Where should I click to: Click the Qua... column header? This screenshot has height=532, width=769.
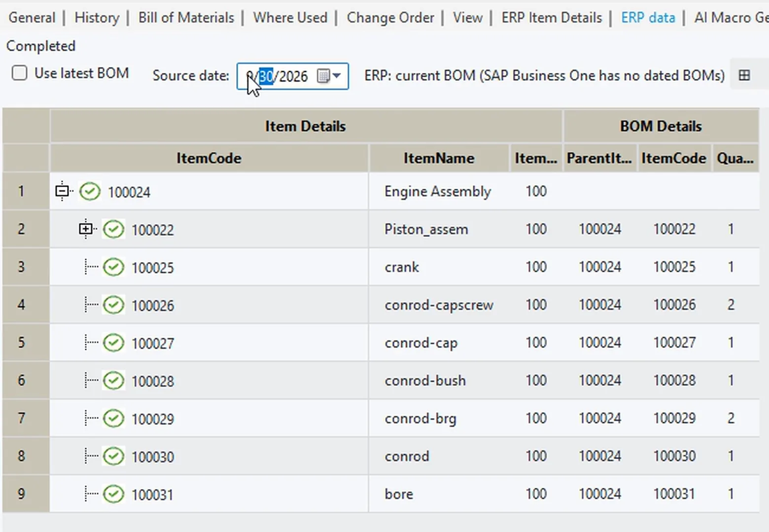point(735,158)
